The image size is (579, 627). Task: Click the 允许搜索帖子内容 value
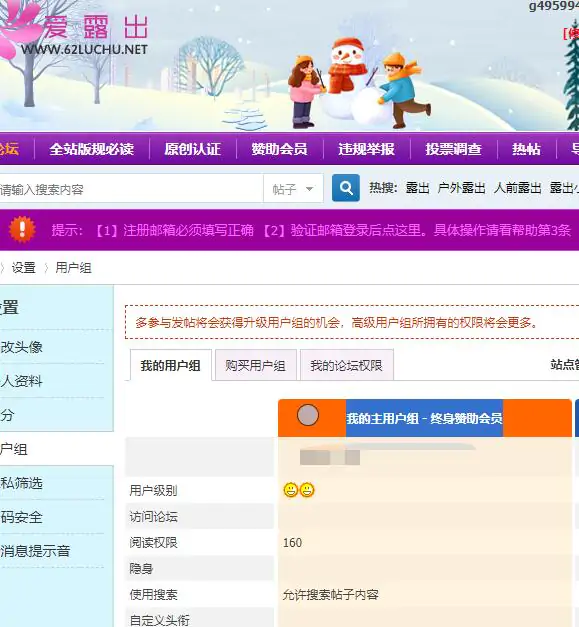tap(331, 595)
